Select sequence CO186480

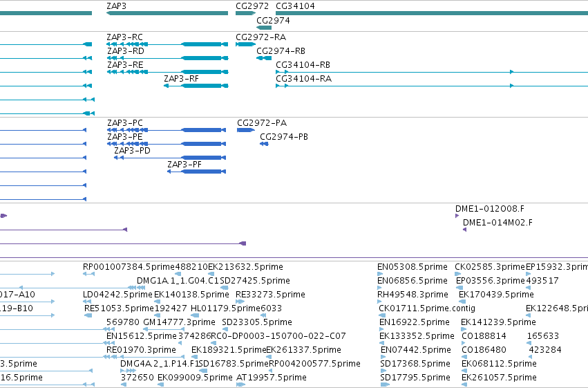484,351
